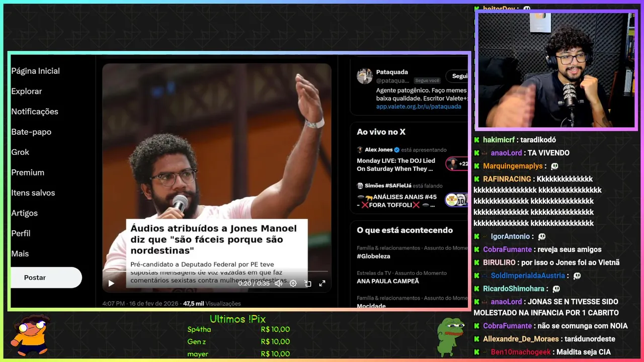644x362 pixels.
Task: Expand the video to fullscreen
Action: 322,284
